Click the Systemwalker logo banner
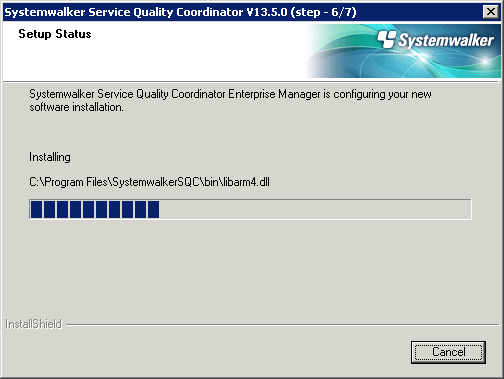 point(403,51)
